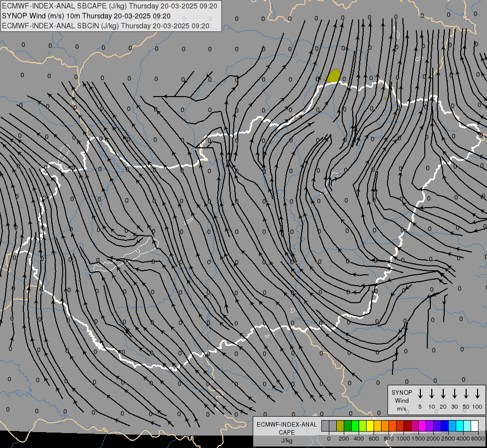Screen dimensions: 487x448
Task: Click the wind arrow above 10 m/s
Action: pyautogui.click(x=431, y=394)
